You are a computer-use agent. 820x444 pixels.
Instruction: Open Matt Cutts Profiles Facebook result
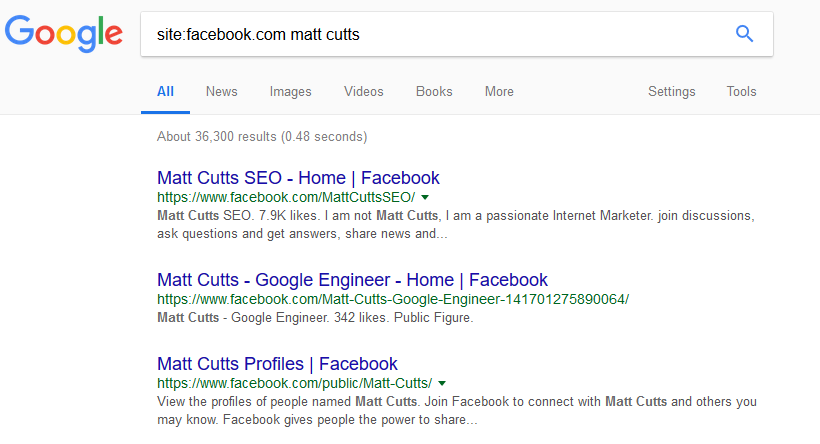[x=277, y=363]
